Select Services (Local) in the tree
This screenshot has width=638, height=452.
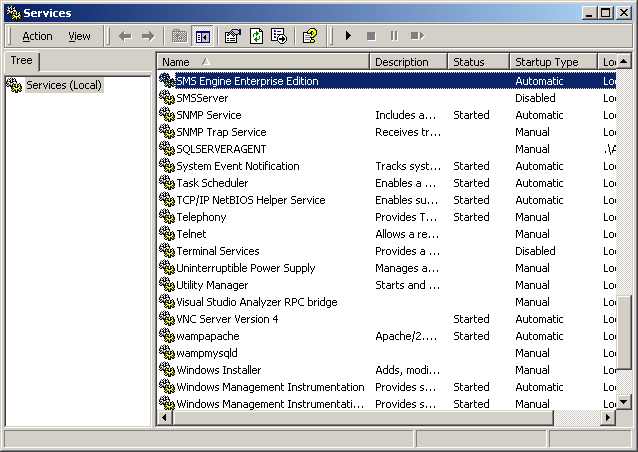pos(63,86)
